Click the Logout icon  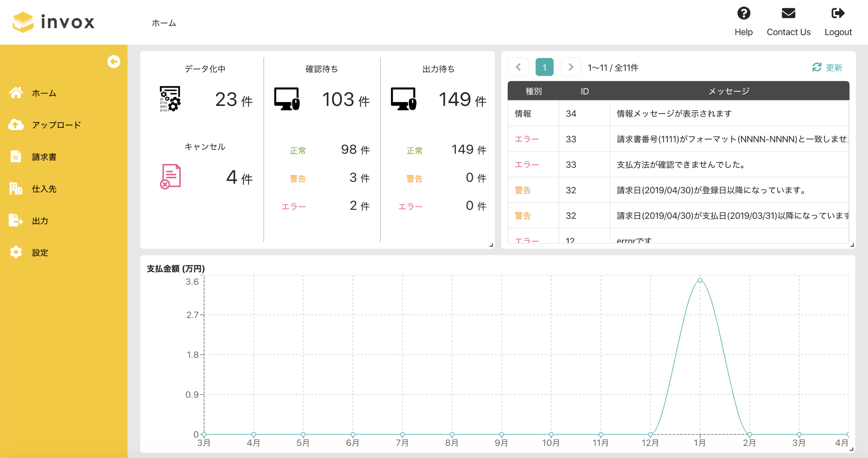838,14
